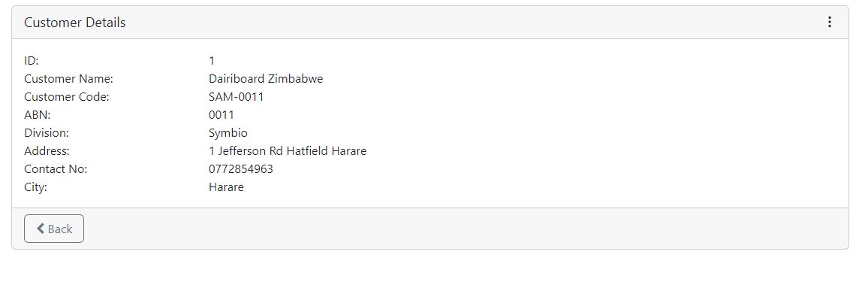Click the Contact No label
The width and height of the screenshot is (868, 291).
[56, 169]
